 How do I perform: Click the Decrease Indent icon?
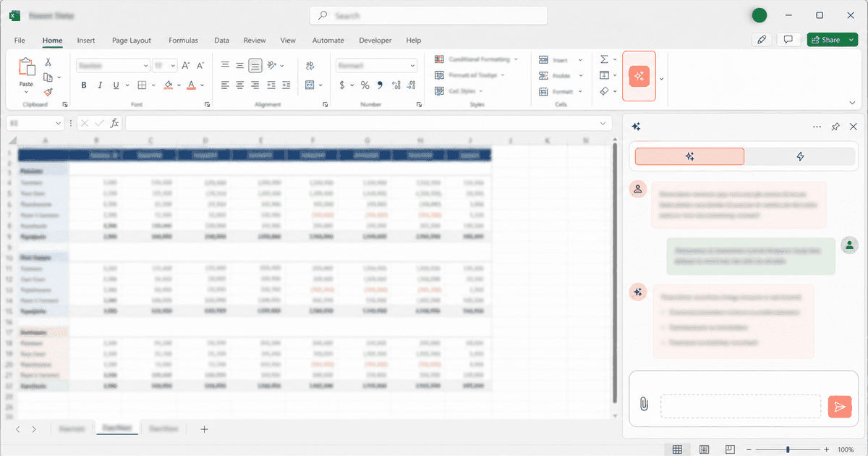[x=272, y=85]
